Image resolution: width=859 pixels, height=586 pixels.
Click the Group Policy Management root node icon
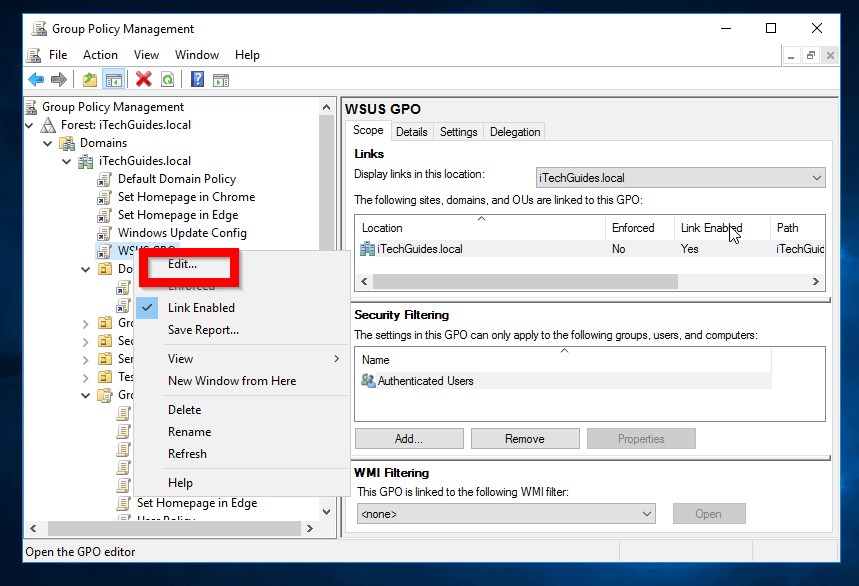coord(32,107)
